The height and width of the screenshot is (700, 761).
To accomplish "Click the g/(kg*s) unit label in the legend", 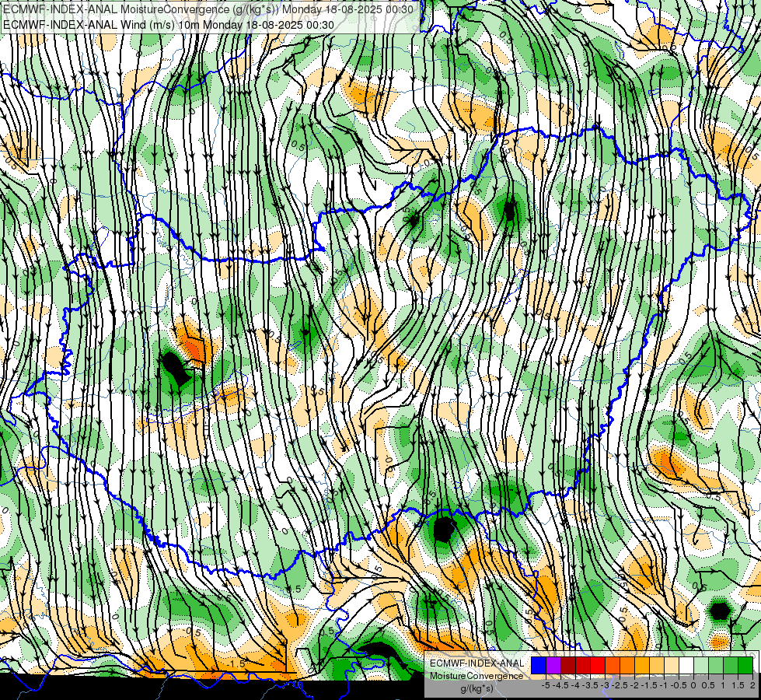I will point(477,689).
